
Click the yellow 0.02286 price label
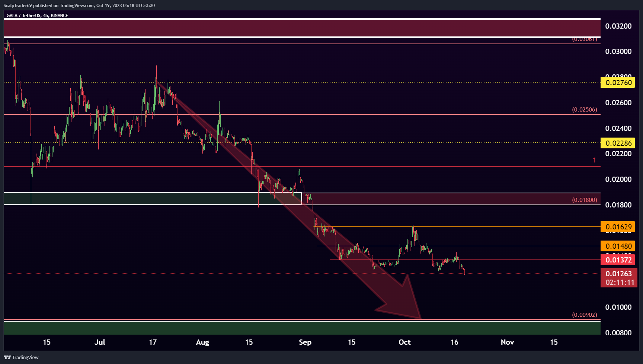coord(618,143)
